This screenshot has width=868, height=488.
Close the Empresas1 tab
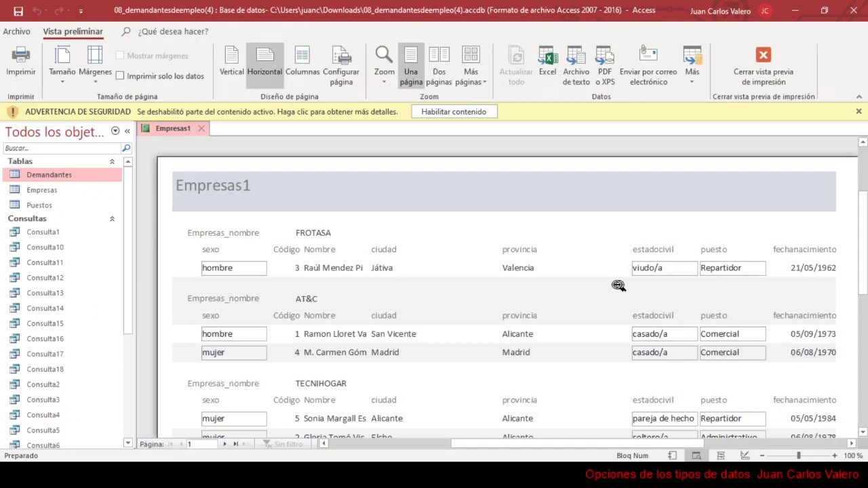(201, 128)
